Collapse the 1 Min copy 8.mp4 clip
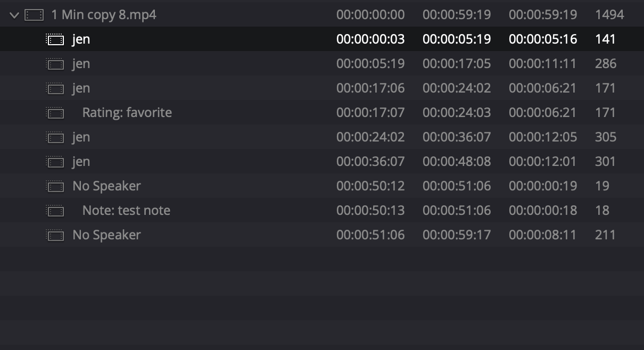The width and height of the screenshot is (644, 350). (14, 15)
